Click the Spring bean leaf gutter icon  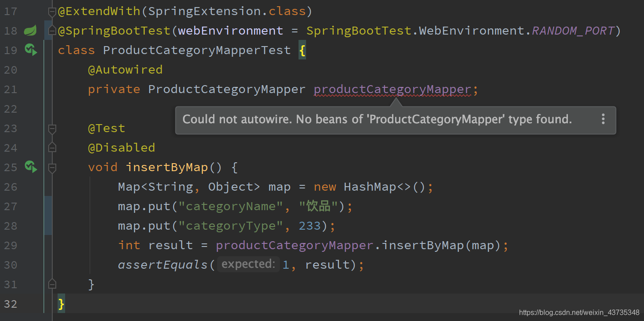click(30, 31)
